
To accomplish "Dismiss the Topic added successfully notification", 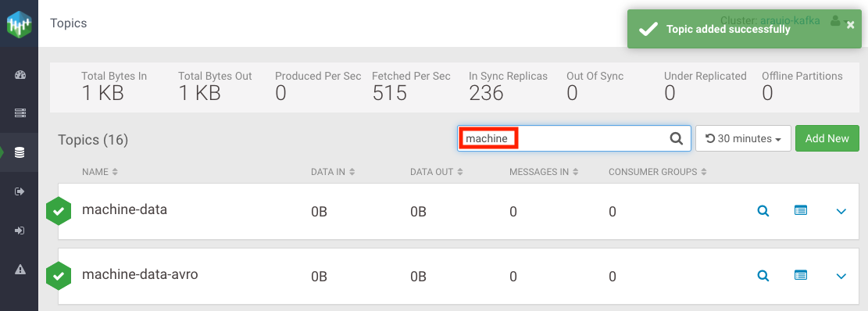I will tap(851, 25).
